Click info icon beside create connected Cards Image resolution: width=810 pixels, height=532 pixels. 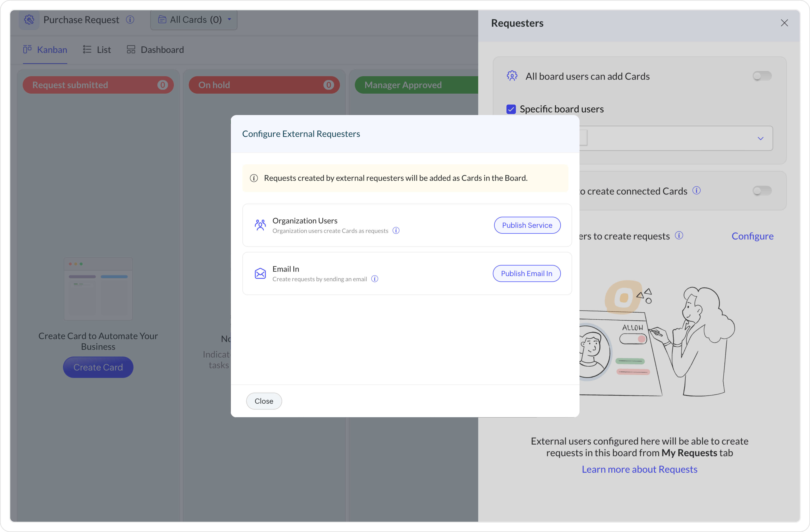tap(696, 191)
